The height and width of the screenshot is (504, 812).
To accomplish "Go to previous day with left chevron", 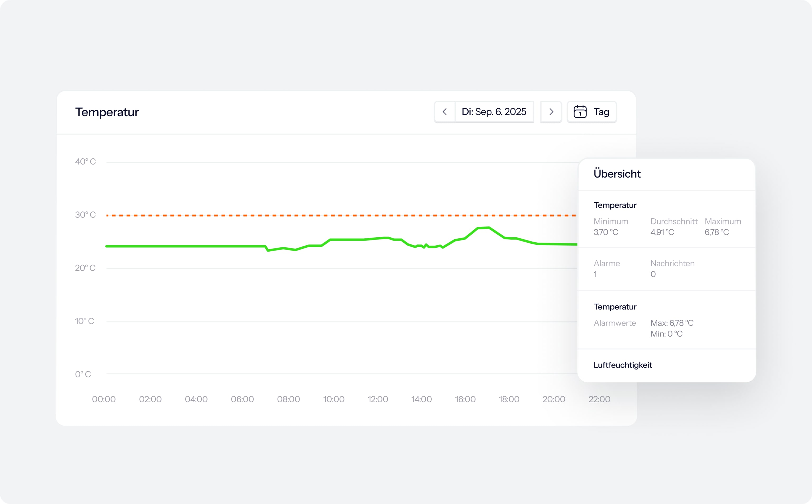I will (x=444, y=112).
